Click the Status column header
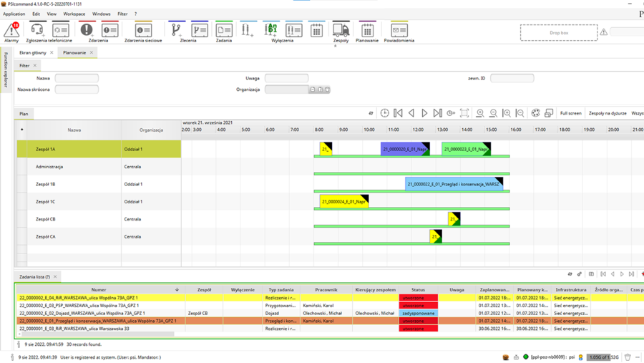The height and width of the screenshot is (363, 644). (418, 290)
